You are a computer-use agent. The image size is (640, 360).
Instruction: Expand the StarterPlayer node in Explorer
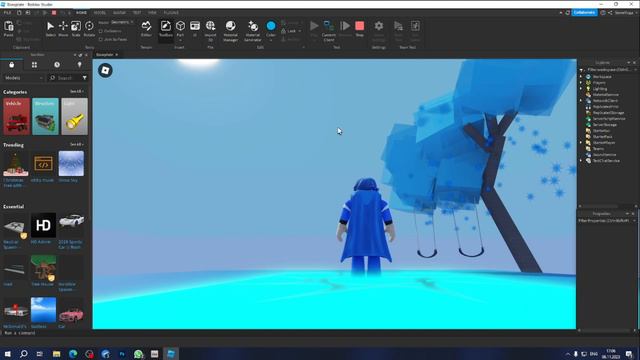[581, 142]
